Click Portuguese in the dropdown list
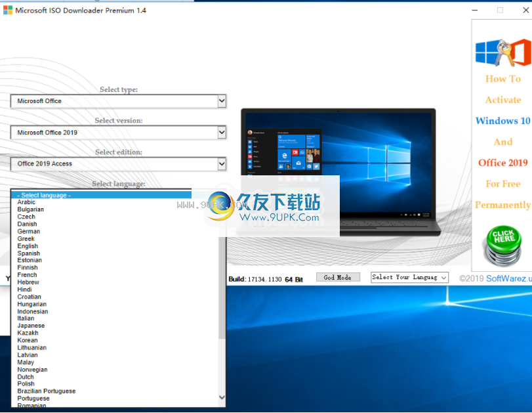 pos(33,399)
